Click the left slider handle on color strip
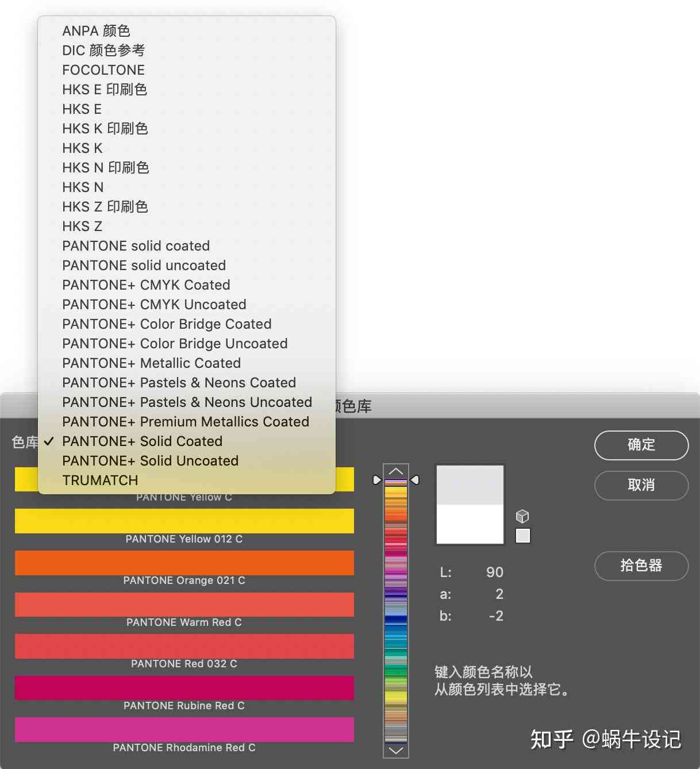This screenshot has height=769, width=700. tap(377, 480)
